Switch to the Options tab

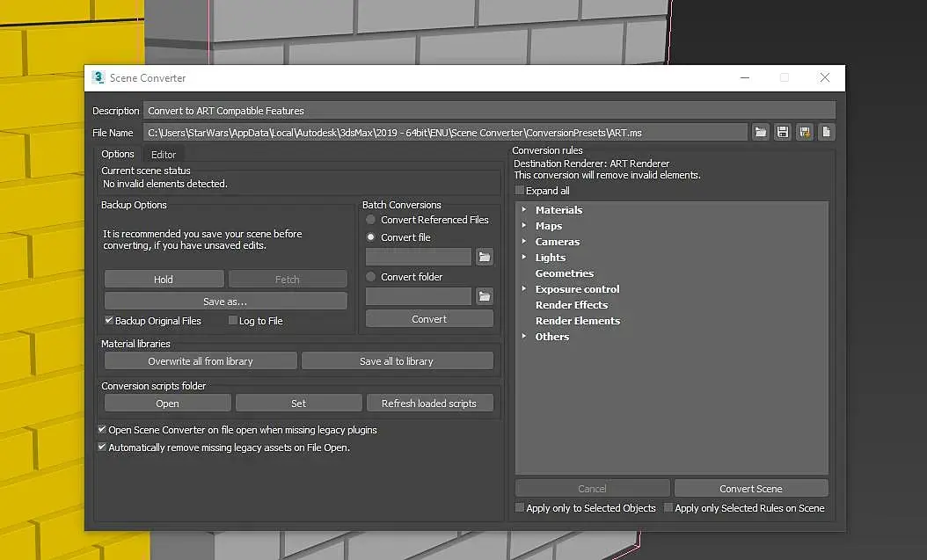coord(118,154)
